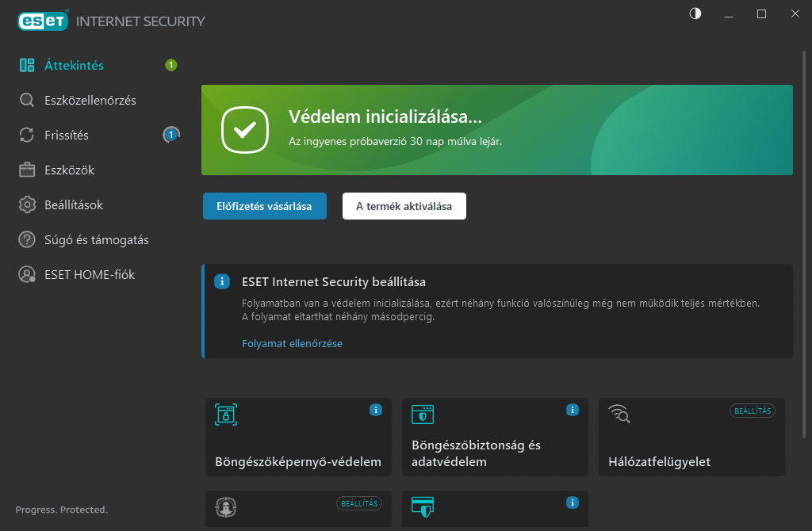Click the Wi-Fi magnifier icon on Hálózatfelügyelet tile
The height and width of the screenshot is (531, 812).
619,414
